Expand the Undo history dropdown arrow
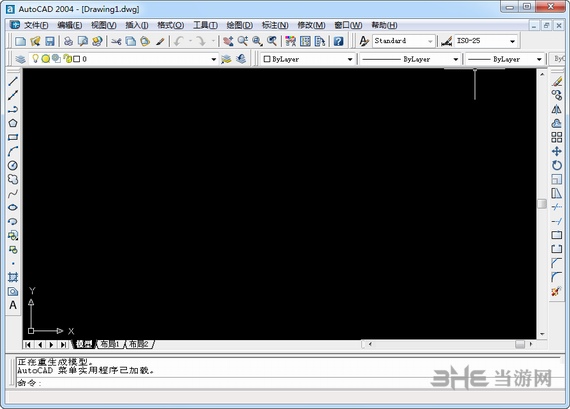The width and height of the screenshot is (570, 409). [x=190, y=41]
